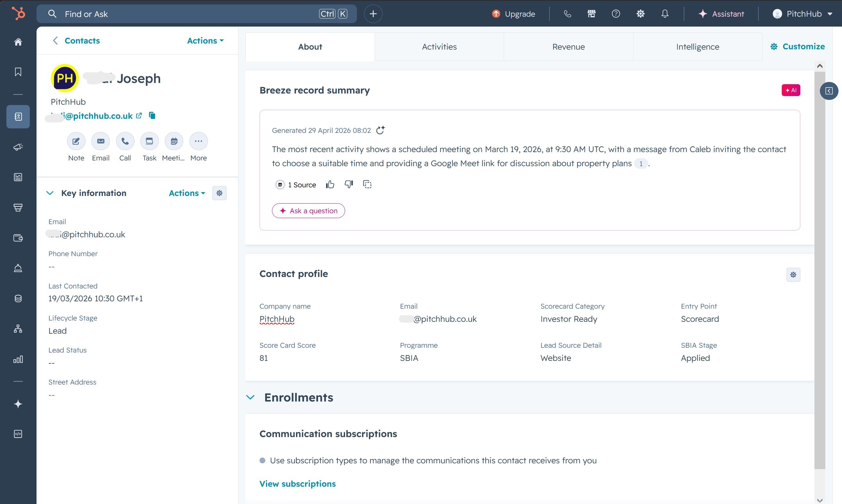Give thumbs down to summary
The height and width of the screenshot is (504, 842).
pos(349,184)
